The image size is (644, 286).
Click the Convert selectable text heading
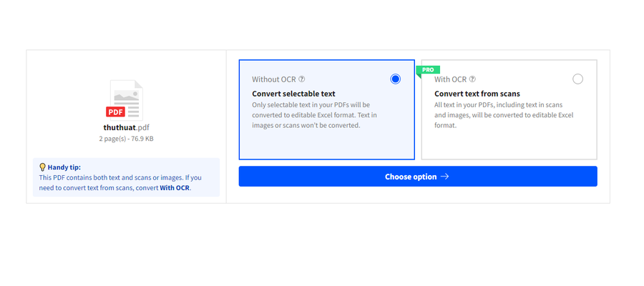[293, 94]
